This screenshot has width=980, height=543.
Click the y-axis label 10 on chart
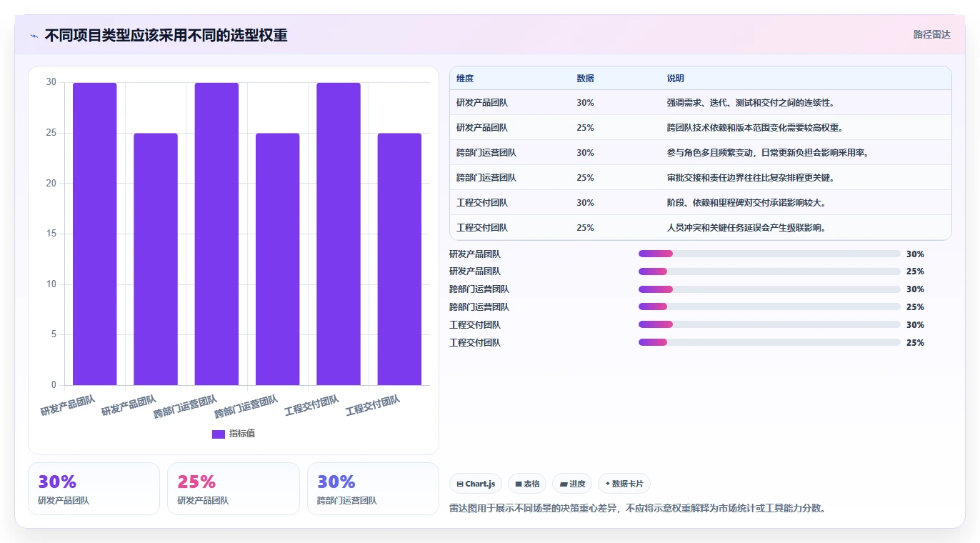(x=51, y=284)
